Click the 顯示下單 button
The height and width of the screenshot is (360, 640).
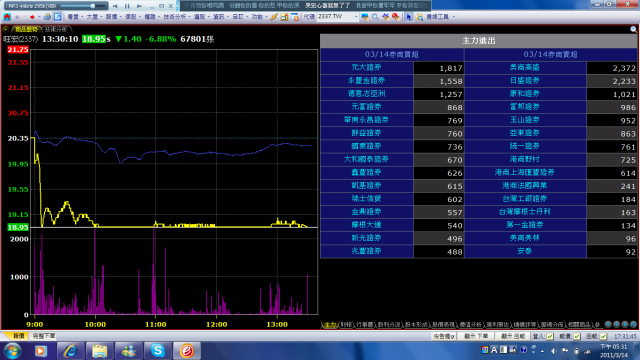[476, 336]
